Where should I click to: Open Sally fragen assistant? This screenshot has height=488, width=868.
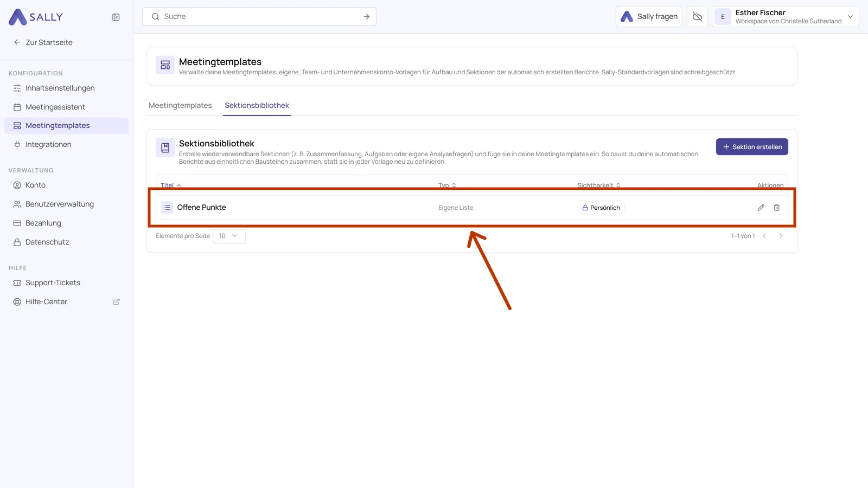649,17
